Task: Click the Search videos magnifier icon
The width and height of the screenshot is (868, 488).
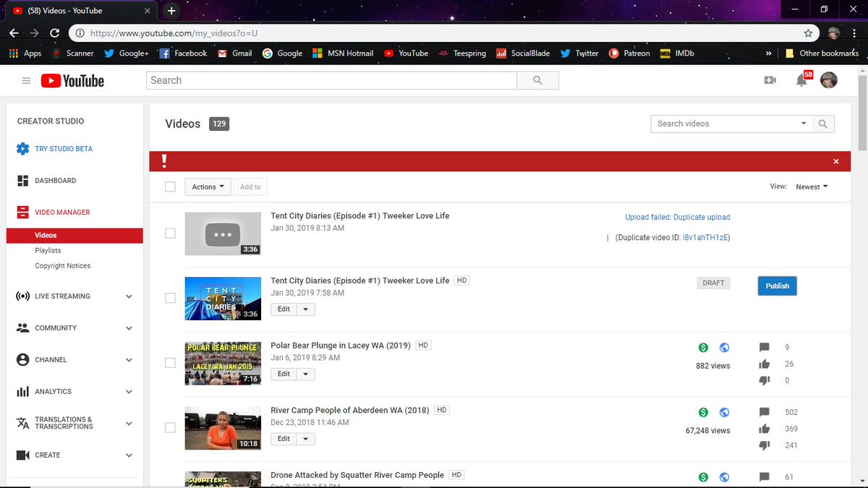Action: [823, 124]
